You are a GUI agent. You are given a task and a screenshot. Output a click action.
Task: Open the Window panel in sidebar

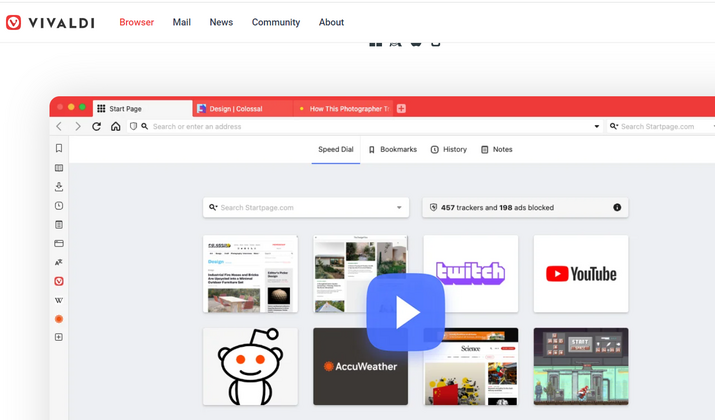[x=59, y=243]
